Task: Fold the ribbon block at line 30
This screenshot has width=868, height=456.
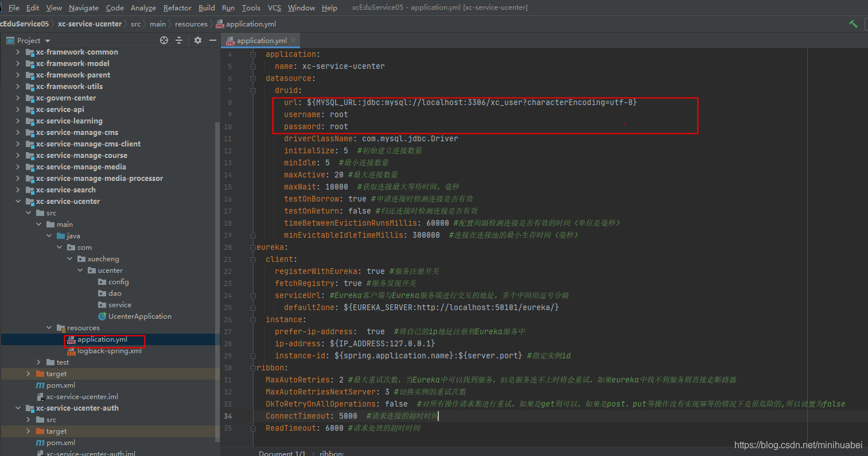Action: 253,368
